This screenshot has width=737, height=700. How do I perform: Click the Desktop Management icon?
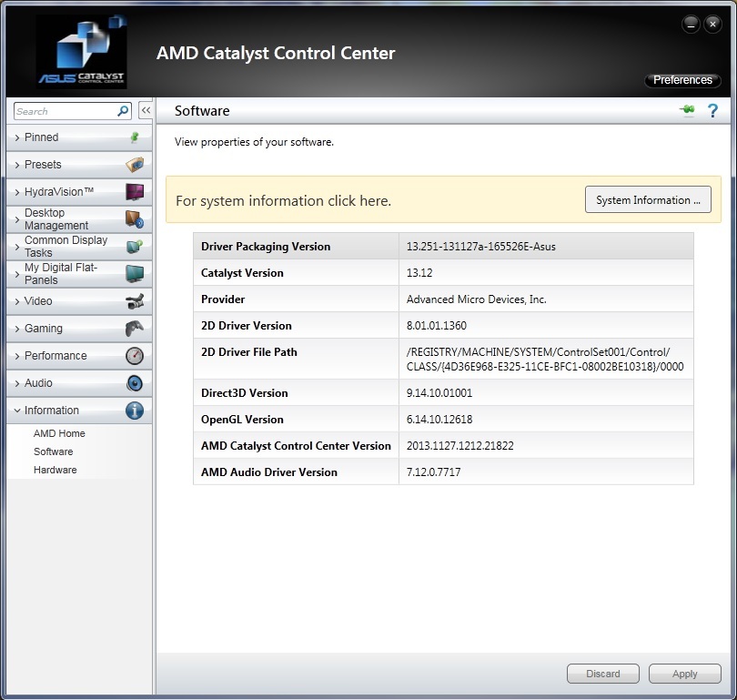(x=135, y=219)
